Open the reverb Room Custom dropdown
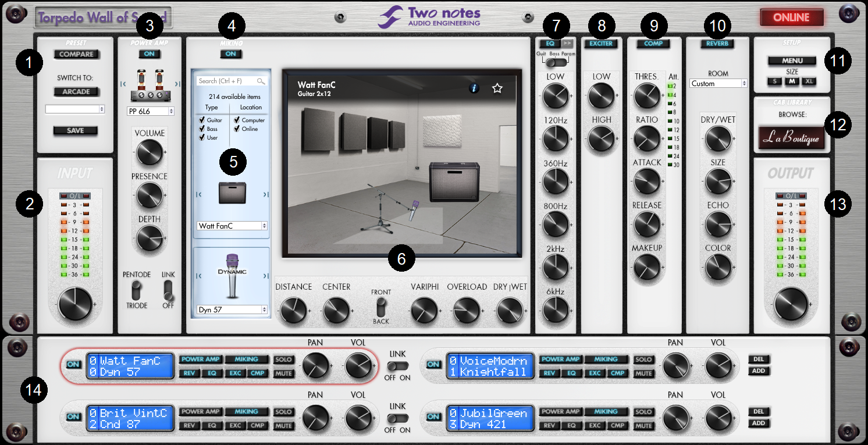868x445 pixels. tap(718, 84)
